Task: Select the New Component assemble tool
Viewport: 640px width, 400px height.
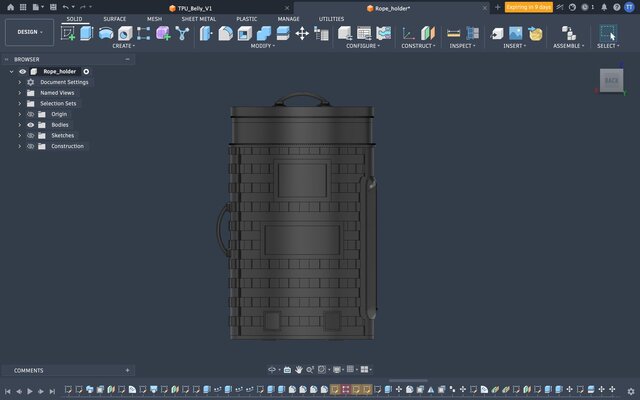Action: coord(569,33)
